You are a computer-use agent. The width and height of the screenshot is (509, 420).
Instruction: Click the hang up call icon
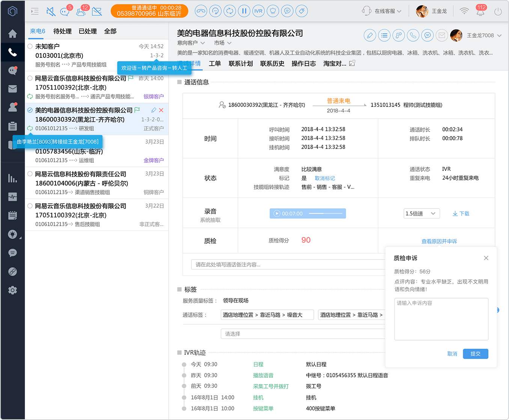click(x=201, y=11)
